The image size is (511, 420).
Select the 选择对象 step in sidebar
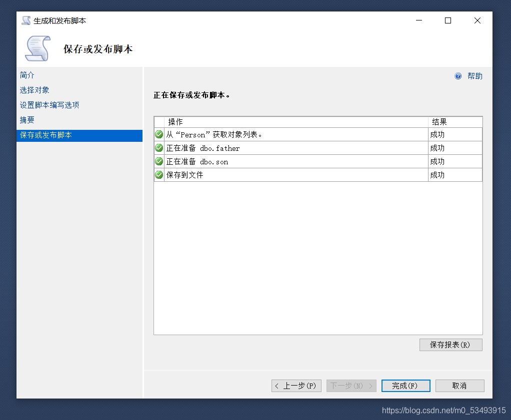(34, 90)
